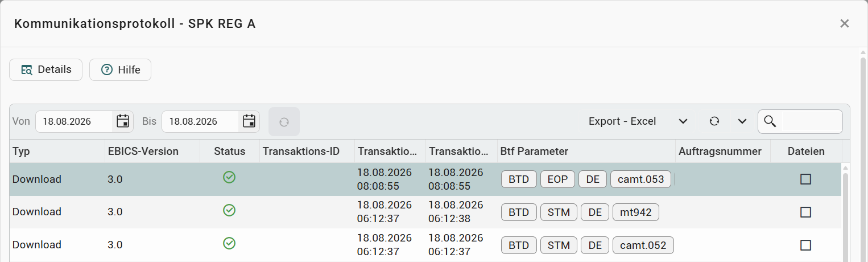
Task: Tick the Dateien checkbox for camt.053 row
Action: pyautogui.click(x=805, y=179)
